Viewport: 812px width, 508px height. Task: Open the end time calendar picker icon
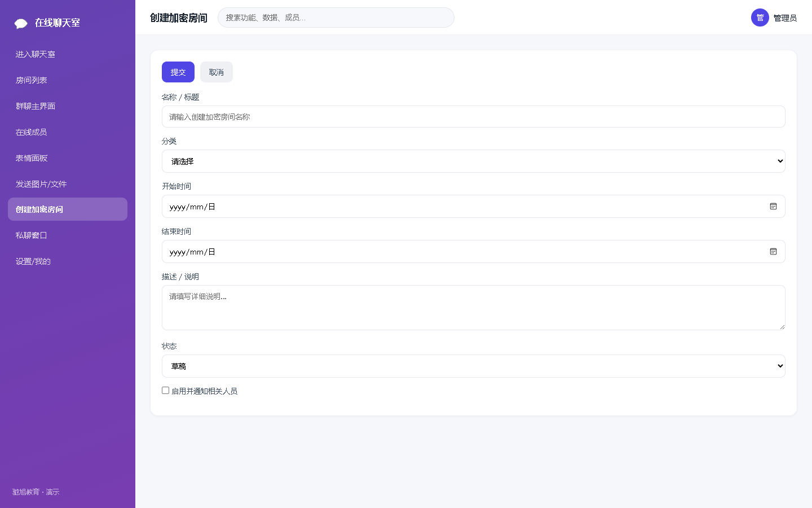pyautogui.click(x=773, y=252)
